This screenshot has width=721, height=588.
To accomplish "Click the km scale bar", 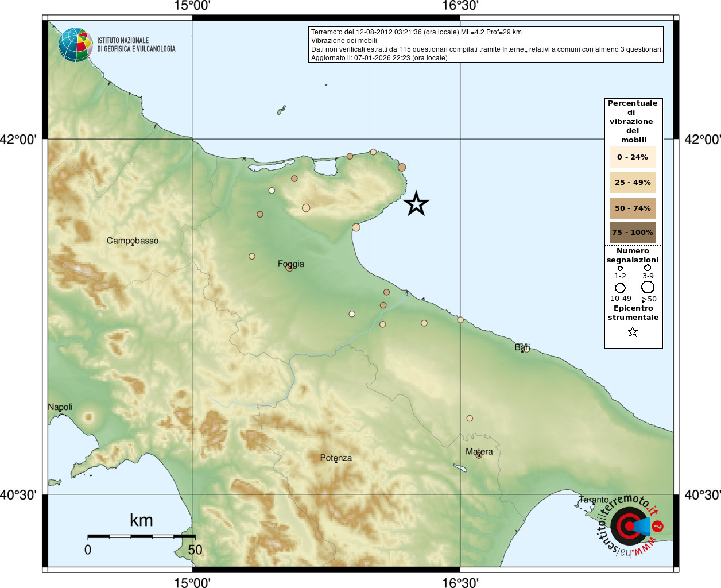I will pos(141,536).
